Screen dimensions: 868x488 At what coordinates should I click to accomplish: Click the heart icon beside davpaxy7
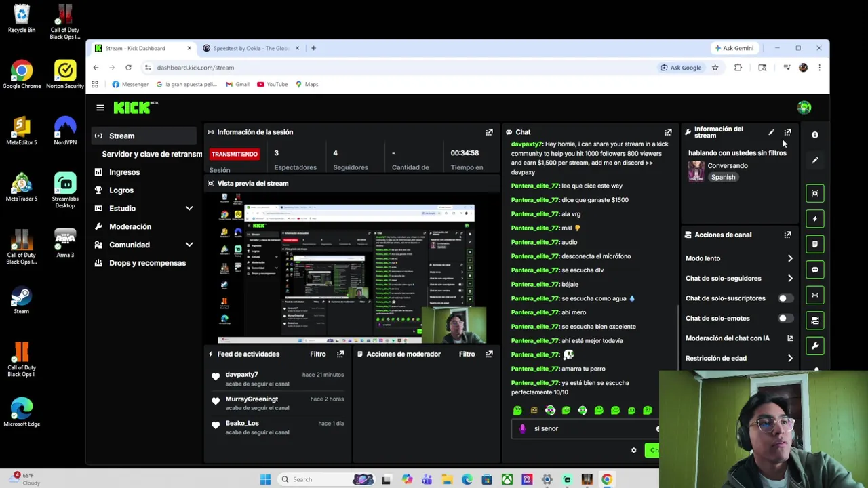tap(216, 376)
